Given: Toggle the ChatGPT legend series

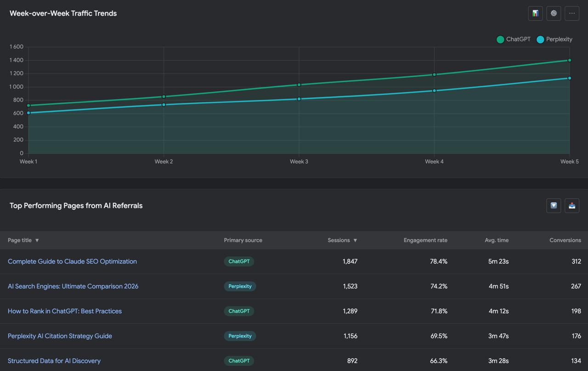Looking at the screenshot, I should (514, 39).
